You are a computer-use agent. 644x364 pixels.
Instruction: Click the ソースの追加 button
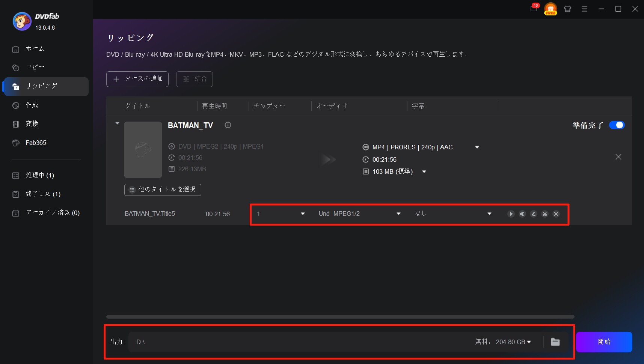(x=137, y=79)
